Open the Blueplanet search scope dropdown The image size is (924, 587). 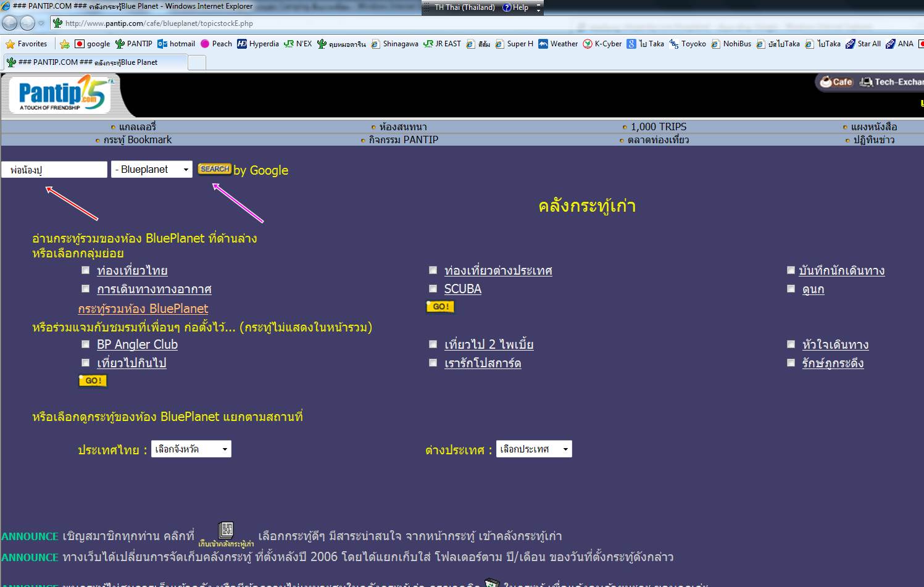(x=152, y=169)
